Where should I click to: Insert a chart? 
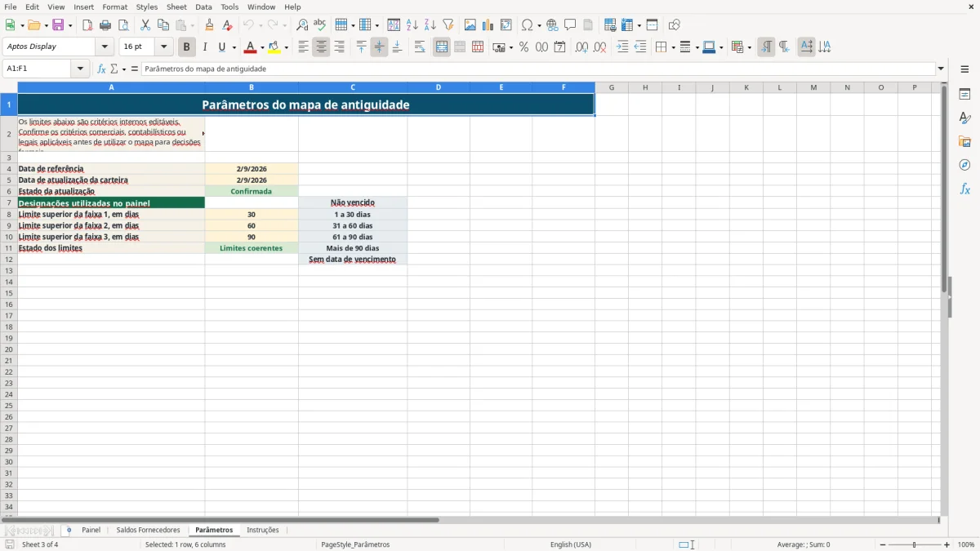(488, 25)
